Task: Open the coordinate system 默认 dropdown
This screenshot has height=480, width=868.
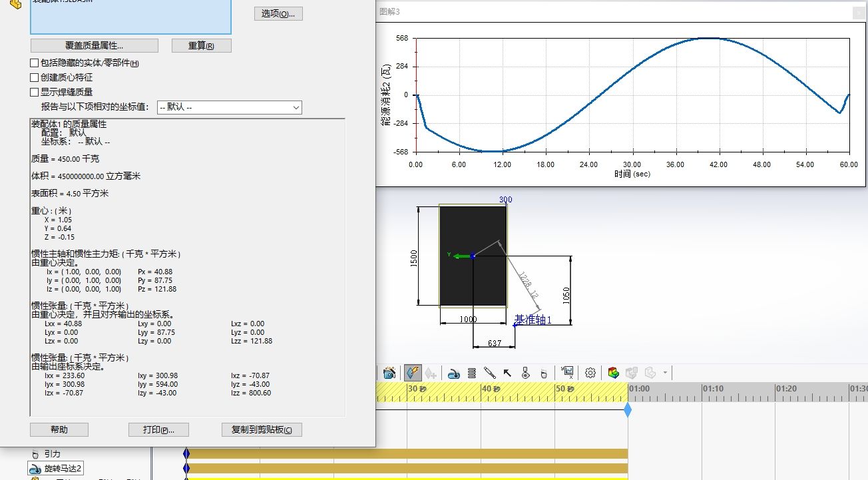Action: (229, 107)
